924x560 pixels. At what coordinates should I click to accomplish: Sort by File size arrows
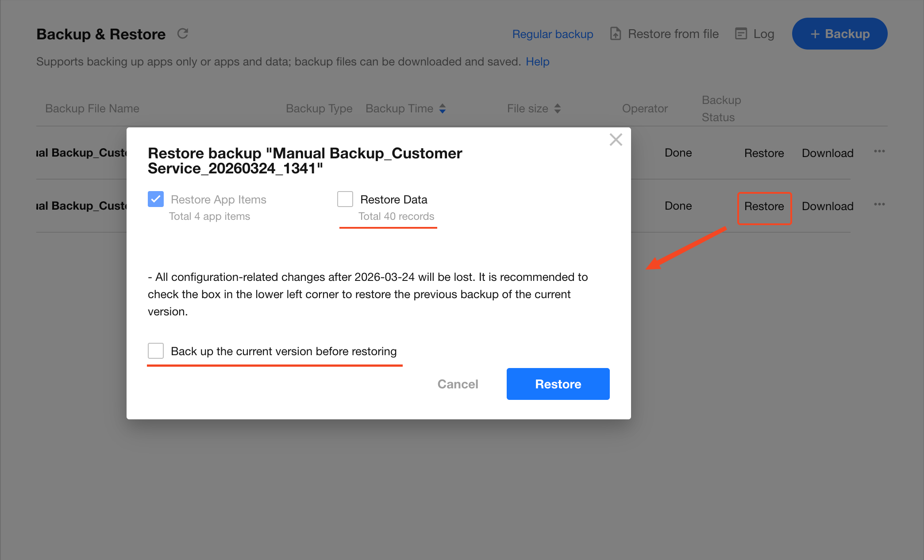[558, 109]
